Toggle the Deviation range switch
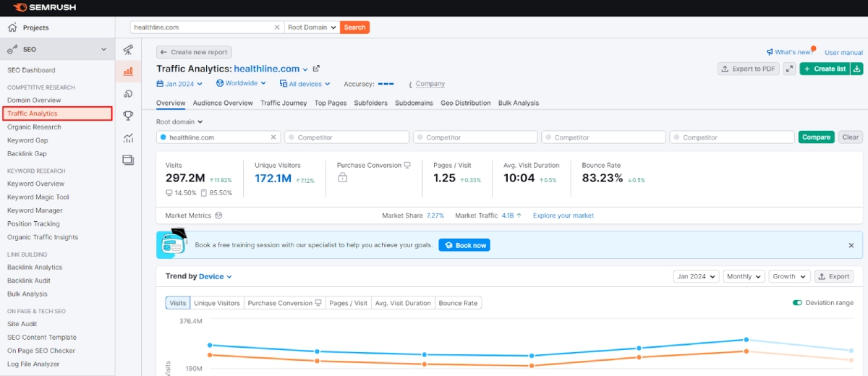Screen dimensions: 868x376 point(797,303)
